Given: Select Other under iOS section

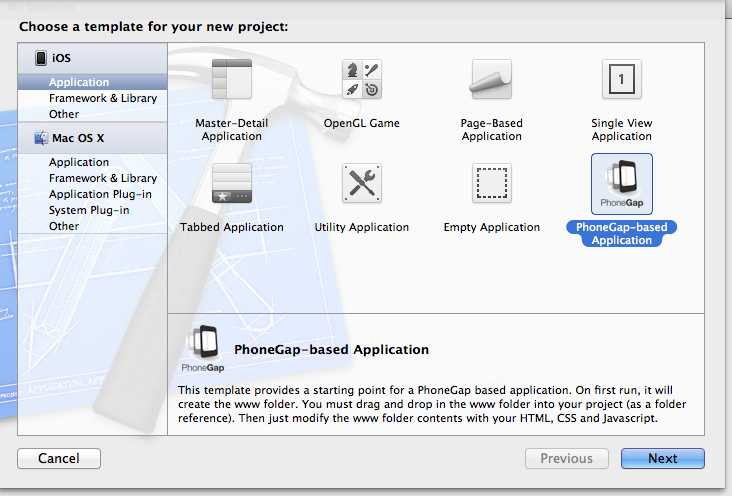Looking at the screenshot, I should 92,114.
